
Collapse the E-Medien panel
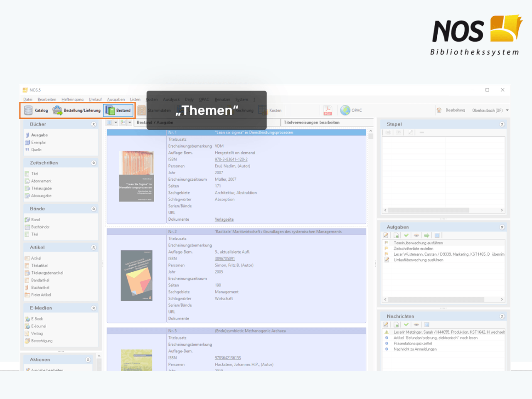(94, 308)
